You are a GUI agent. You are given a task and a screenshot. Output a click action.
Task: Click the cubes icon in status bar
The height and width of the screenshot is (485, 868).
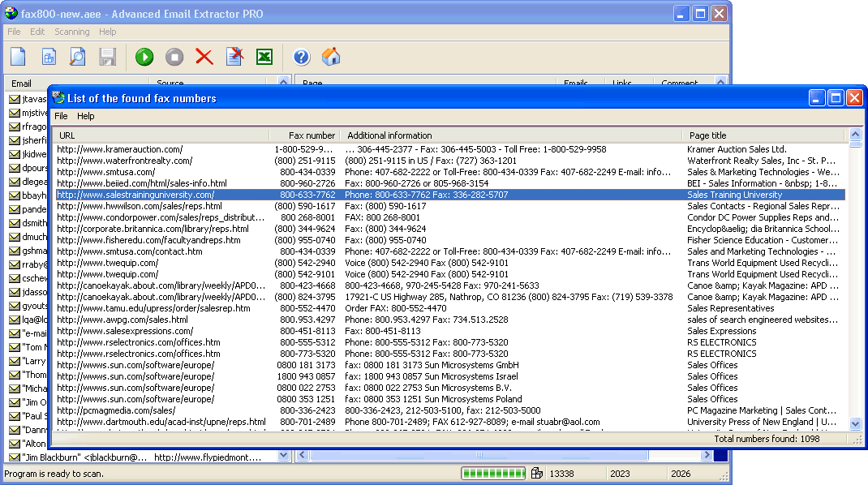(x=536, y=474)
